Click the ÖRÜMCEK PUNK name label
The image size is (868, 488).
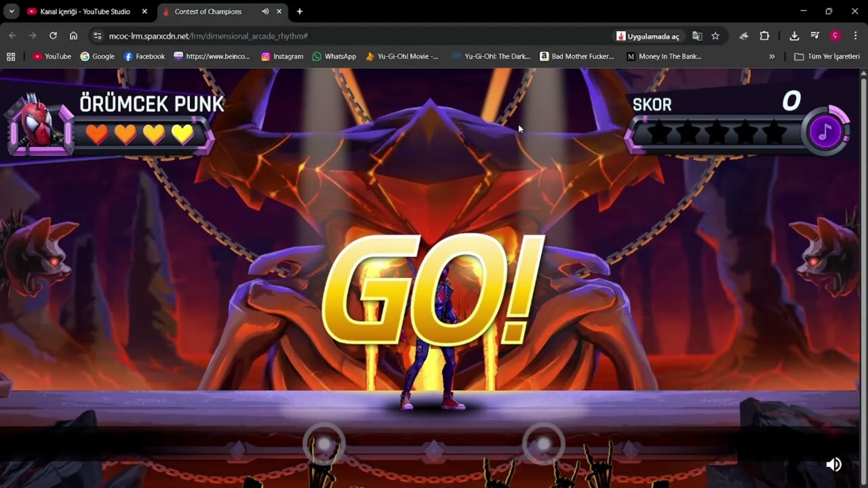tap(152, 104)
